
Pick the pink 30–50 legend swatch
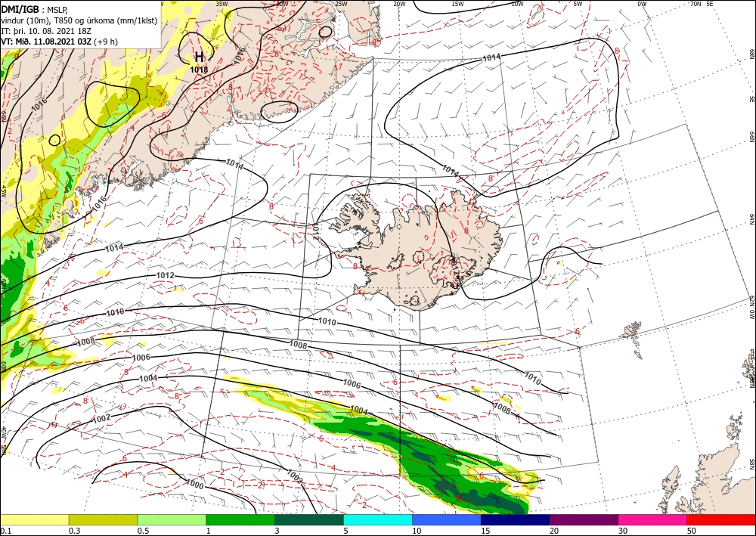tap(653, 519)
